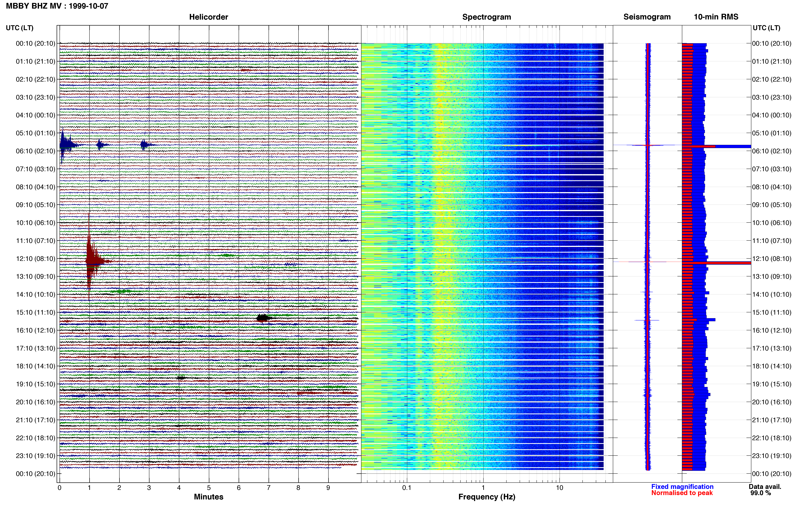Click the left 'UTC (LT)' axis label
Screen dimensions: 812x508
pos(20,28)
